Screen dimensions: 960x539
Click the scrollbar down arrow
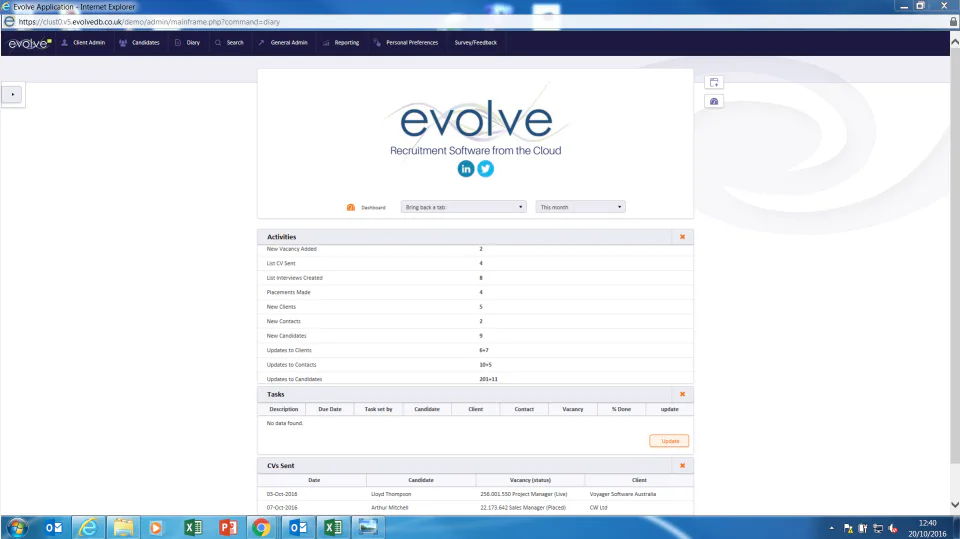coord(954,505)
